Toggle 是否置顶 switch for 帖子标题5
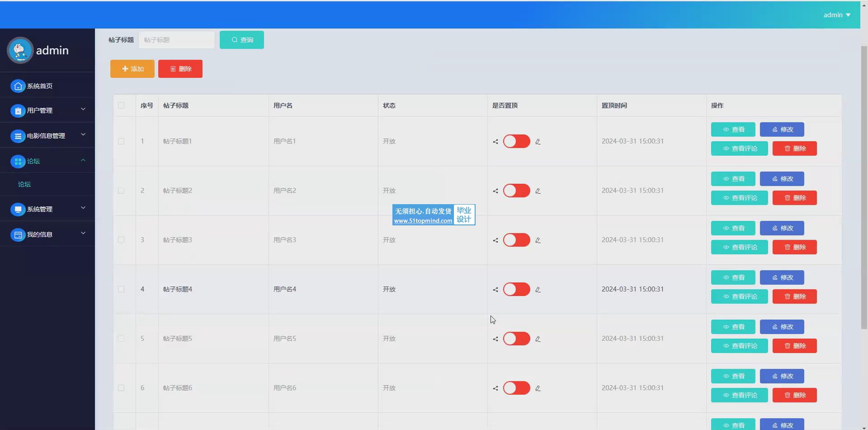The height and width of the screenshot is (430, 868). (516, 338)
